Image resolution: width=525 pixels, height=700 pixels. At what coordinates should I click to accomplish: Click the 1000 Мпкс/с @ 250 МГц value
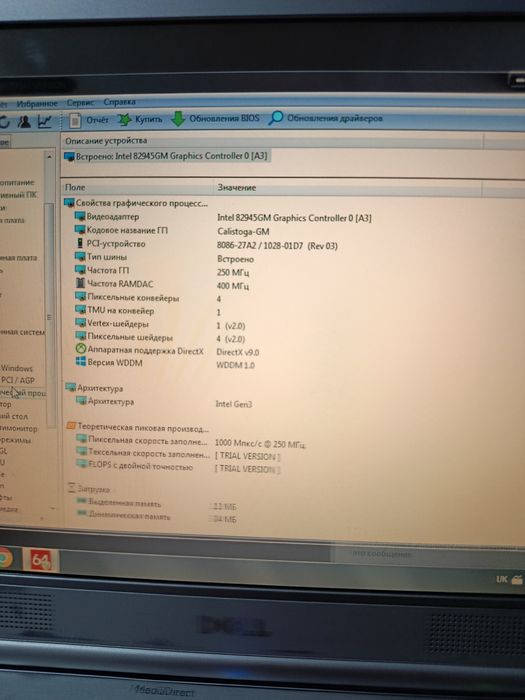point(260,443)
